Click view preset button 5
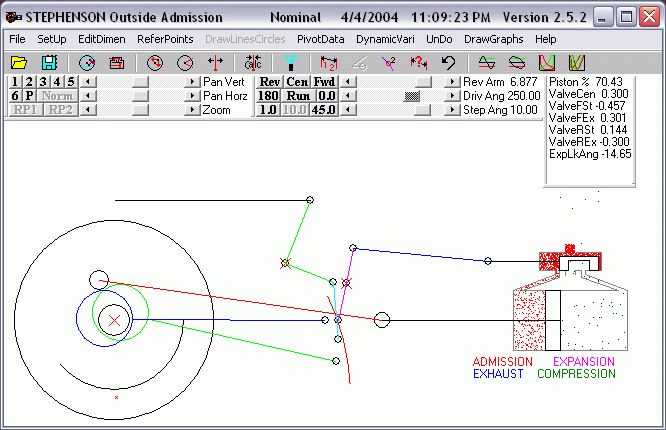The height and width of the screenshot is (430, 666). click(x=71, y=82)
